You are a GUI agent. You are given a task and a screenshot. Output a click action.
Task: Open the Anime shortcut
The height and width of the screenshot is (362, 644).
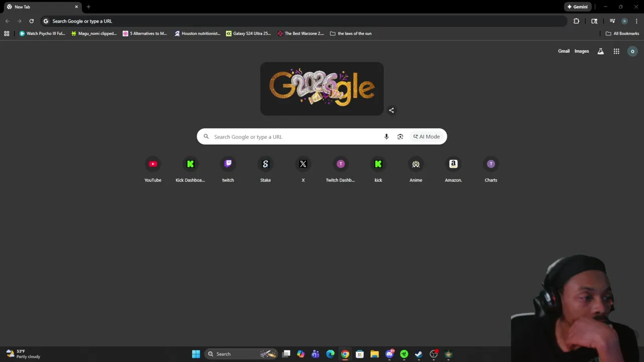click(416, 169)
